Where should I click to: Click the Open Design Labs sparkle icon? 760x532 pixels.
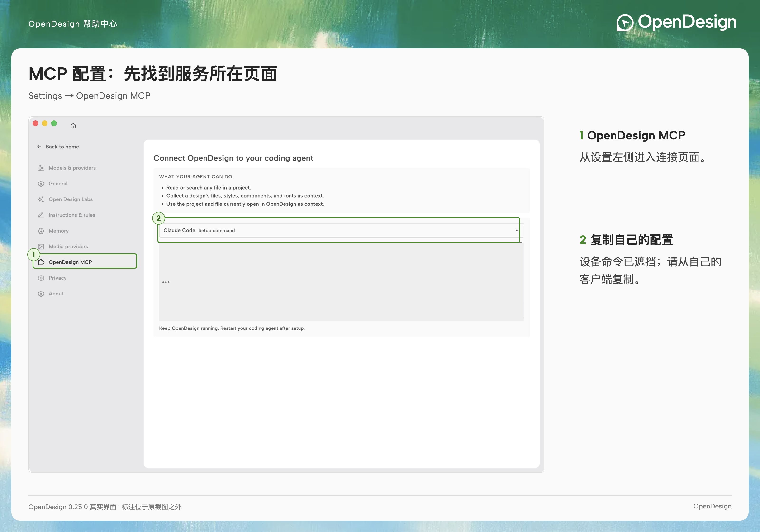(x=41, y=199)
